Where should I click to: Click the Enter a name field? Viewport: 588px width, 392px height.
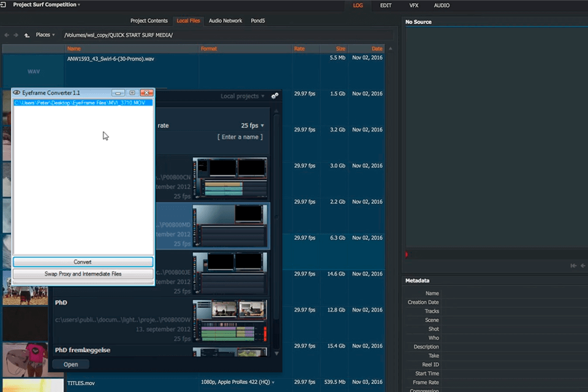(240, 137)
